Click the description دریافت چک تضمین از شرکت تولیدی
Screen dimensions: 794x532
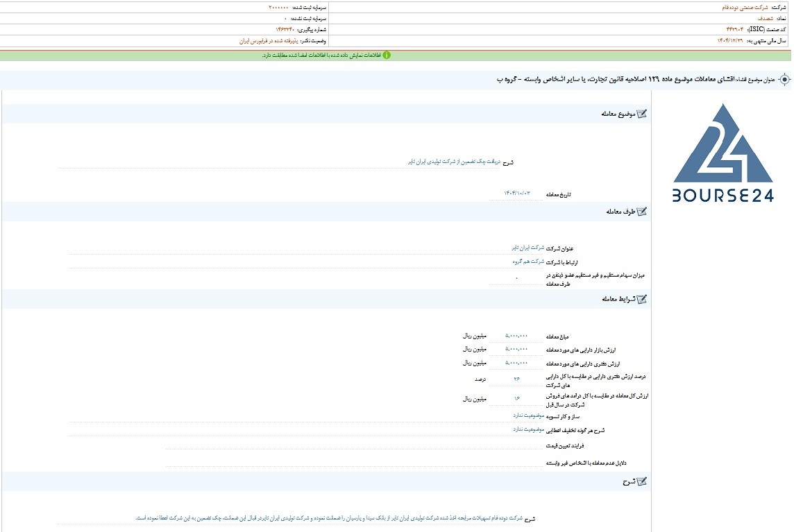[454, 162]
